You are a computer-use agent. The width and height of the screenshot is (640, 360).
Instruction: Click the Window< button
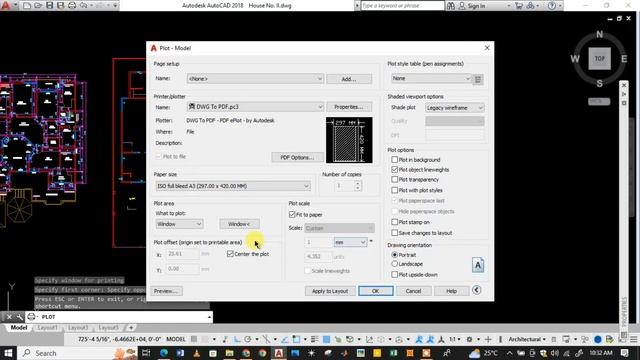pos(239,224)
